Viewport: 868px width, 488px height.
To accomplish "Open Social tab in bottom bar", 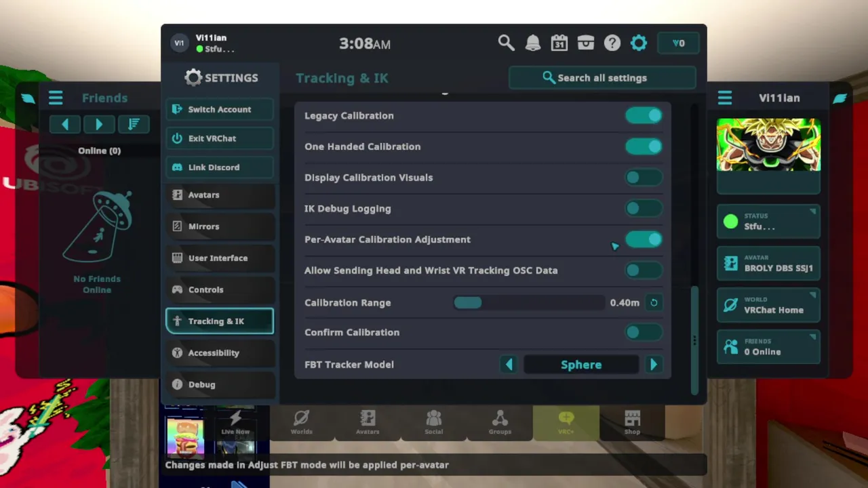I will pyautogui.click(x=434, y=422).
